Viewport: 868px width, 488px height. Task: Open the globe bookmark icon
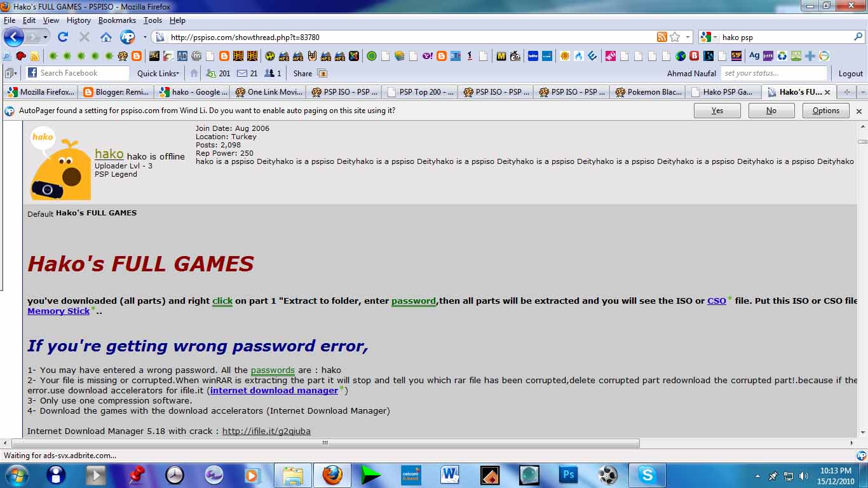(x=681, y=56)
